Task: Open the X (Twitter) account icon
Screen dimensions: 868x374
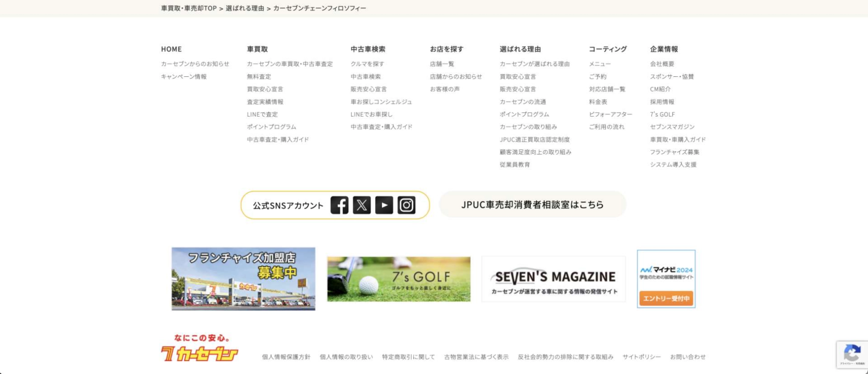Action: coord(362,205)
